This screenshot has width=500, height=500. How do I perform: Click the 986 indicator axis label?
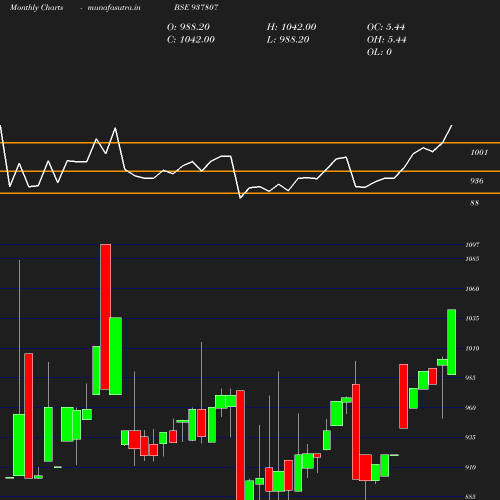(477, 181)
